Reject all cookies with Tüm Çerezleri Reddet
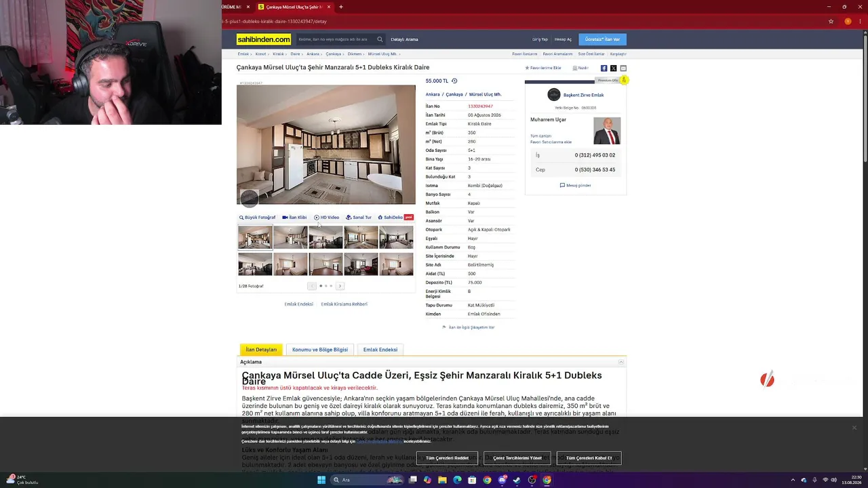Viewport: 868px width, 488px height. click(x=448, y=458)
